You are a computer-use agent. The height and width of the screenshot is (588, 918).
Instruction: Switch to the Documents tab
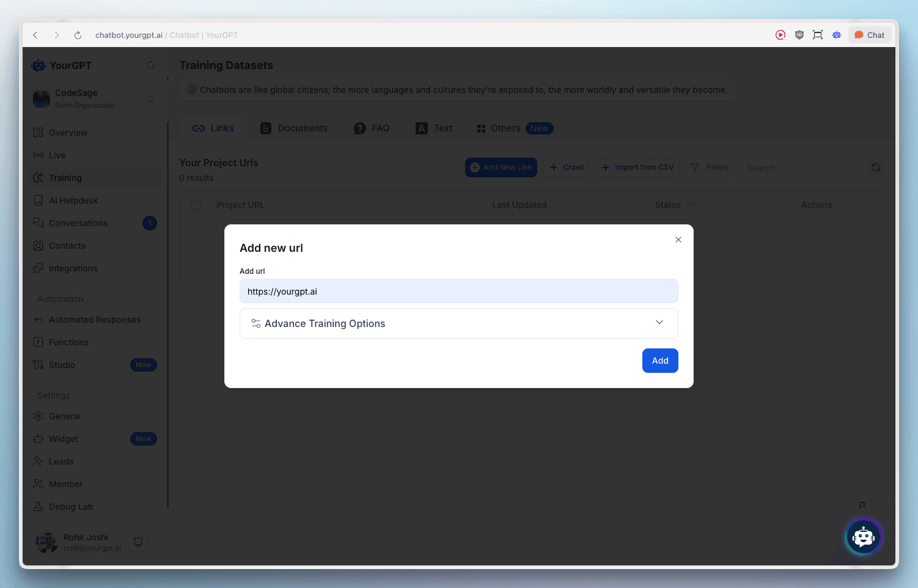pyautogui.click(x=294, y=128)
